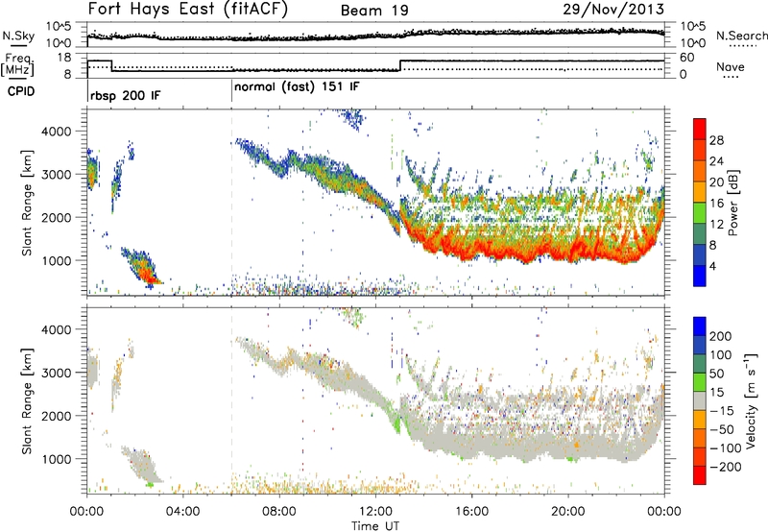Click the 'rbsp 200 IF' annotation
Image resolution: width=768 pixels, height=532 pixels.
click(125, 95)
